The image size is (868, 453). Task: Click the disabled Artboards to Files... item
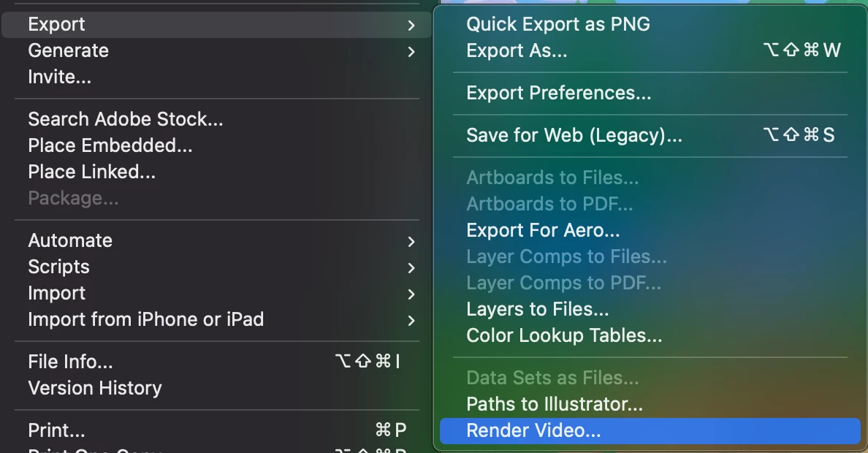pyautogui.click(x=650, y=178)
